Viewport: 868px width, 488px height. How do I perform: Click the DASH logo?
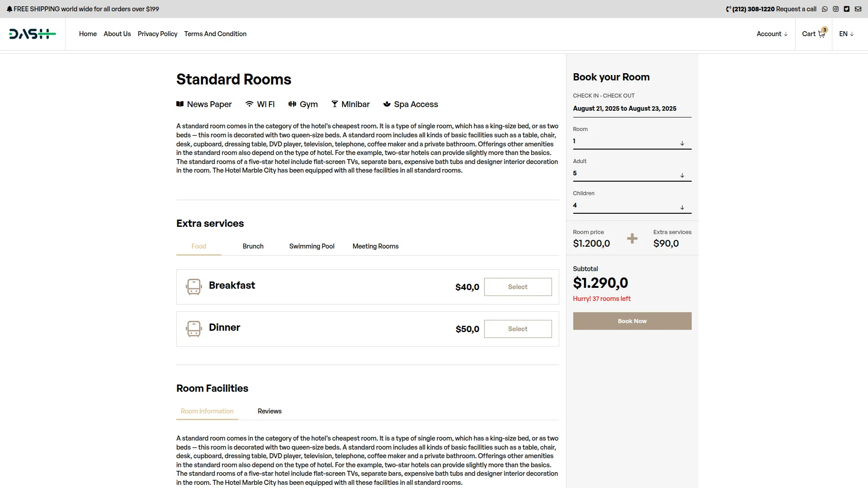point(32,34)
